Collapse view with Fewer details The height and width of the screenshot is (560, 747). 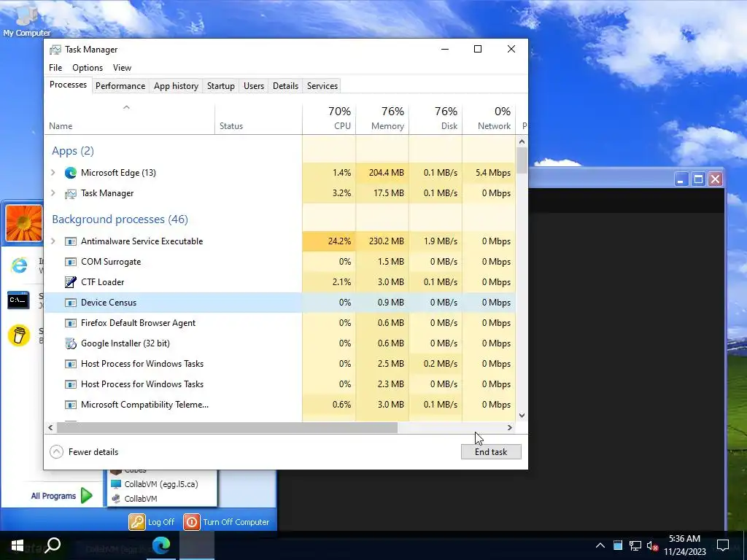pyautogui.click(x=85, y=452)
